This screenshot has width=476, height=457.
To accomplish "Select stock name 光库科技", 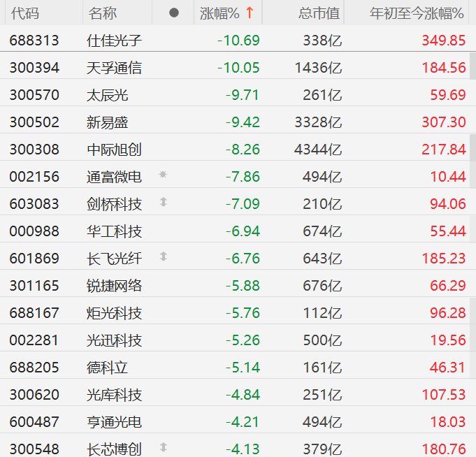I will (114, 395).
